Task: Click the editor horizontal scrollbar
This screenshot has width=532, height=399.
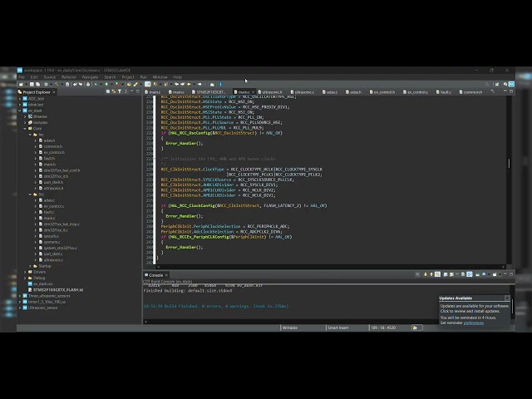Action: point(331,267)
